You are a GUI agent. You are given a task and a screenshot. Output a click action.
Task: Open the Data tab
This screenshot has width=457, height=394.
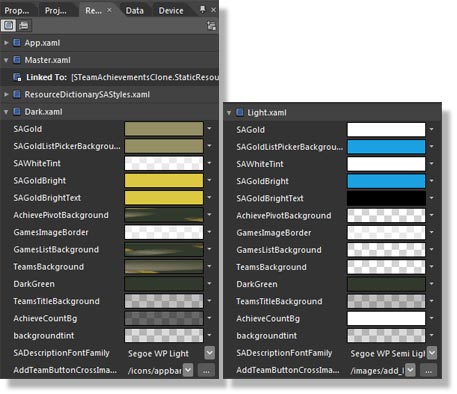(135, 11)
